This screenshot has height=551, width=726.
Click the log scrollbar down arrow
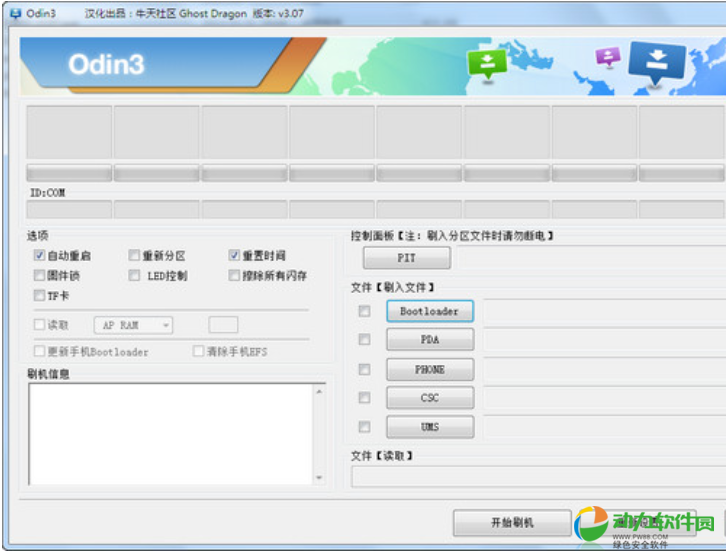[x=319, y=477]
